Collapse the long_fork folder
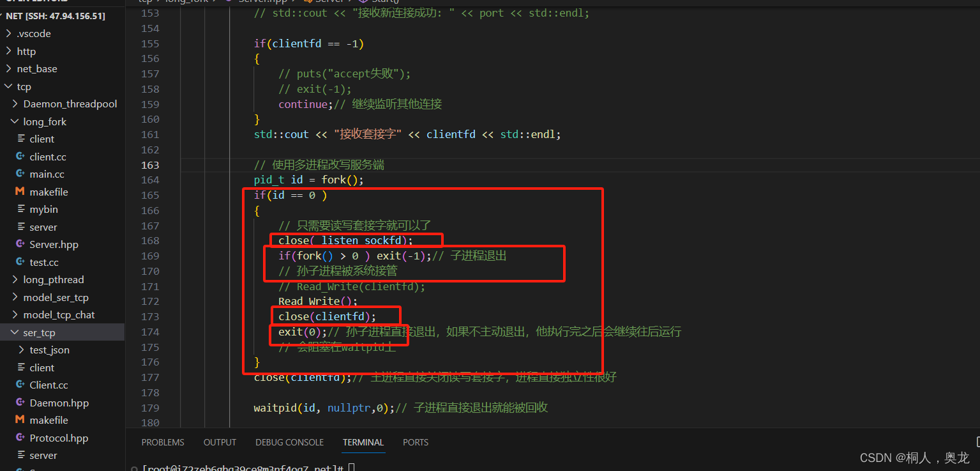Viewport: 980px width, 471px height. pos(15,121)
